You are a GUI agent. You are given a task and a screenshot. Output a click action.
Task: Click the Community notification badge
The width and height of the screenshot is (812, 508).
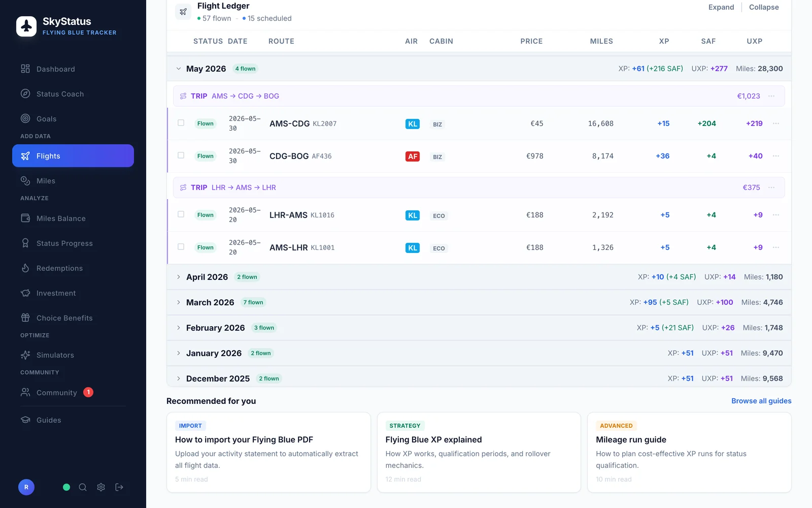[88, 392]
